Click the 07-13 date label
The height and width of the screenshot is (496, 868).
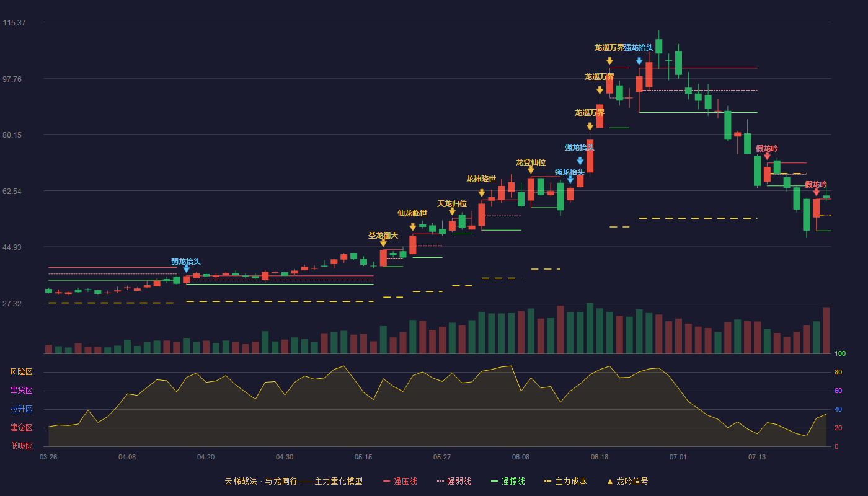pos(757,457)
